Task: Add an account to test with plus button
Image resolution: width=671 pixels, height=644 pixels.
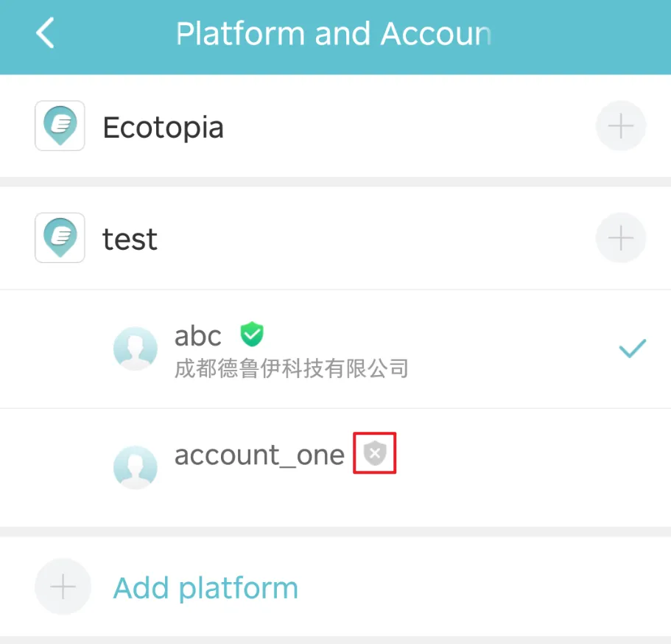Action: (x=621, y=238)
